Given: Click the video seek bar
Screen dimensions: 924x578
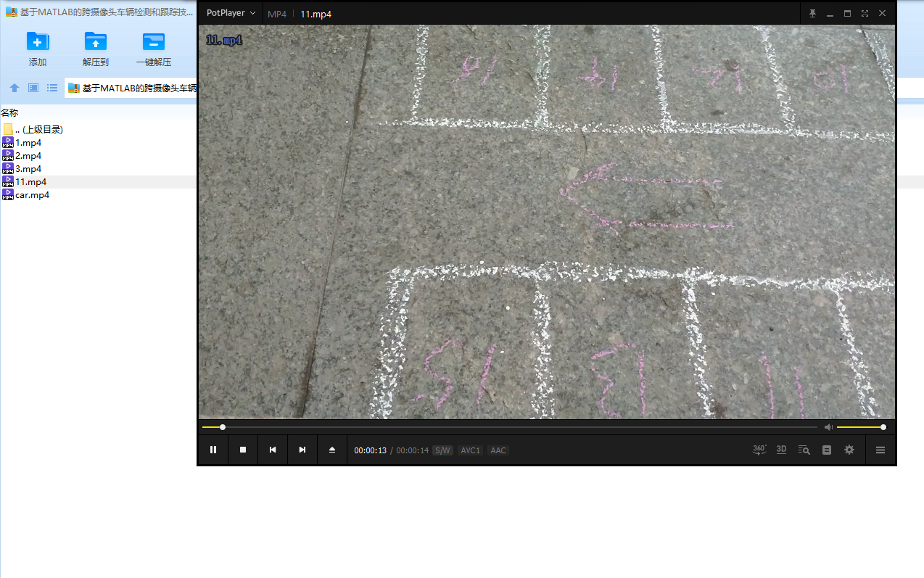Looking at the screenshot, I should tap(510, 427).
